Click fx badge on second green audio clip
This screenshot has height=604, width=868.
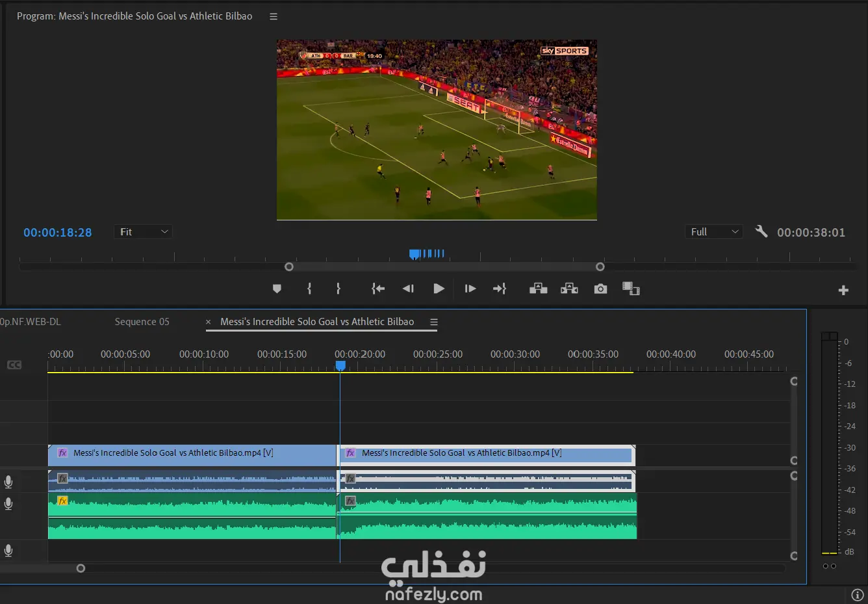pyautogui.click(x=351, y=501)
